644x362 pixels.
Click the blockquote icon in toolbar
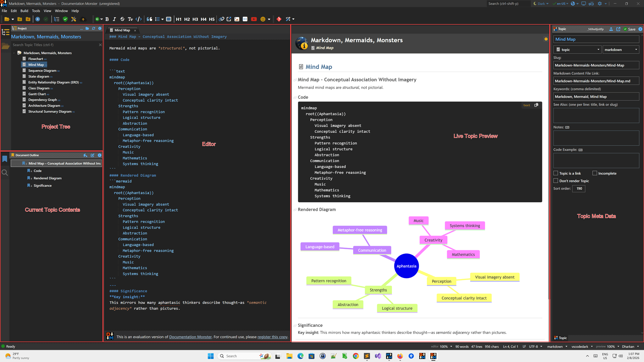click(149, 19)
